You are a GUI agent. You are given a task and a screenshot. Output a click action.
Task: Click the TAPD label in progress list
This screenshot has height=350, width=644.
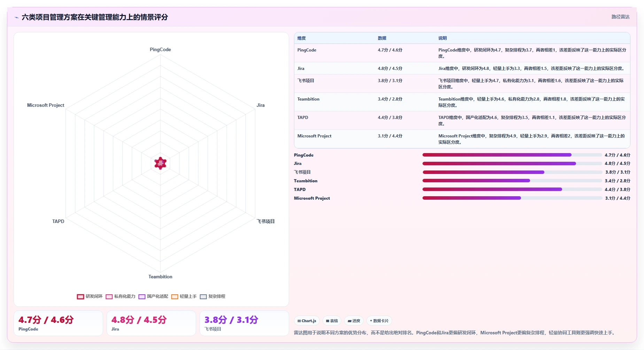click(300, 190)
